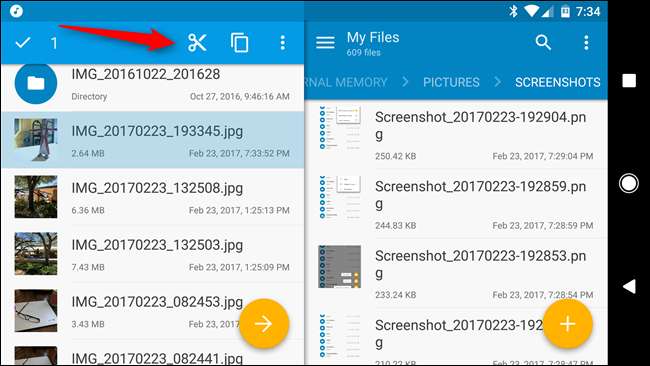
Task: Tap the copy icon in selection toolbar
Action: click(x=240, y=43)
